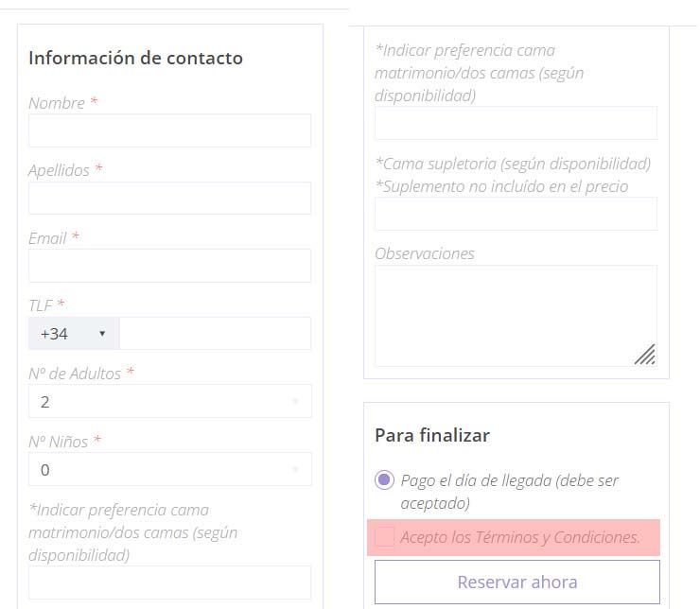
Task: Focus the Apellidos text field
Action: (169, 198)
